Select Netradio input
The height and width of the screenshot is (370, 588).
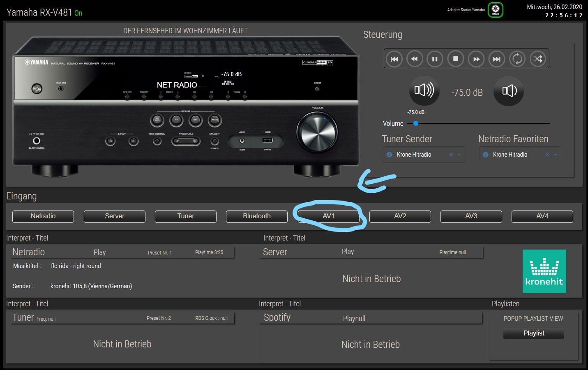(43, 216)
